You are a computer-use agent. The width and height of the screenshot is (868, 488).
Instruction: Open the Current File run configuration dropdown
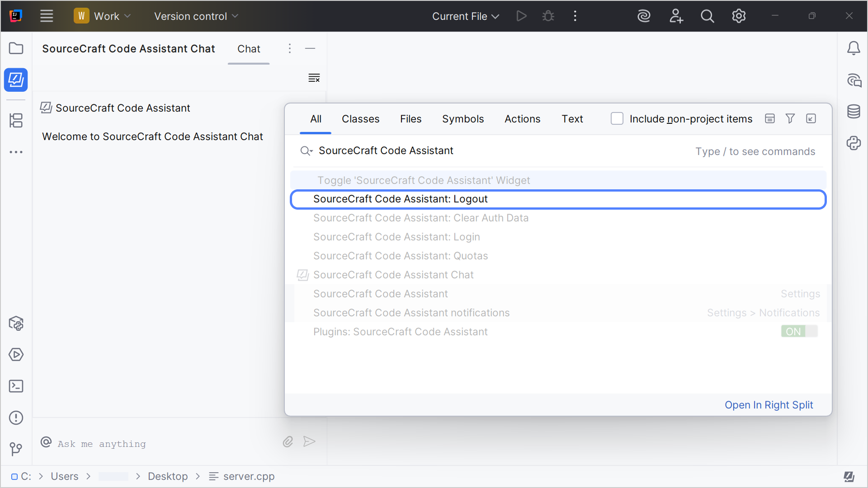click(x=465, y=16)
